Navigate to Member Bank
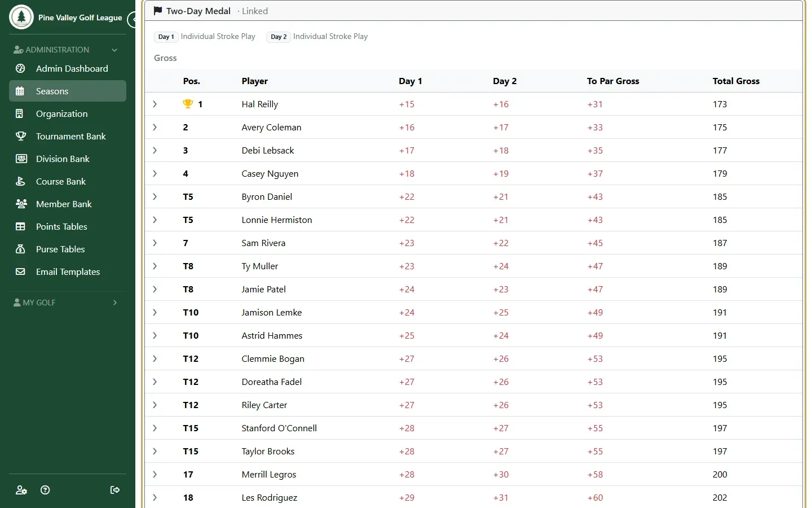The height and width of the screenshot is (508, 812). tap(68, 204)
